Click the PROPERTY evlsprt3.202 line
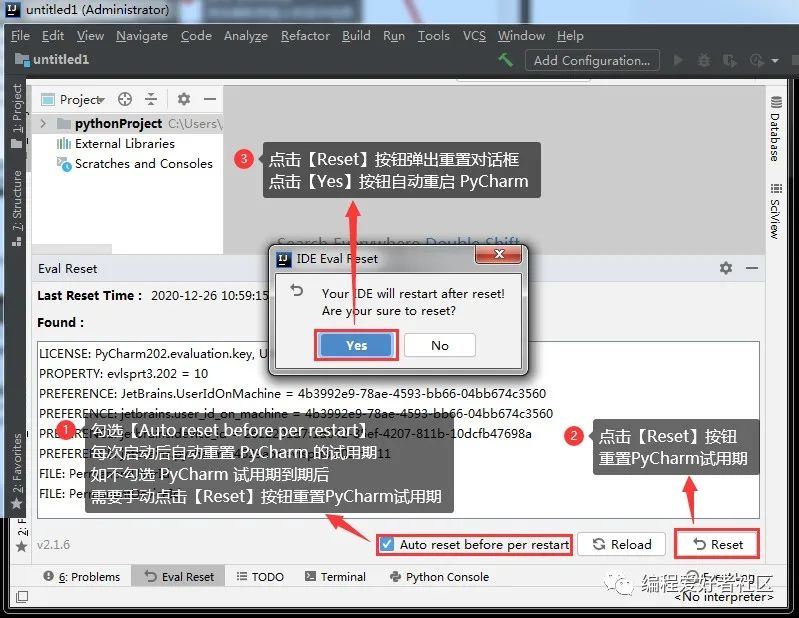The width and height of the screenshot is (799, 618). coord(123,373)
